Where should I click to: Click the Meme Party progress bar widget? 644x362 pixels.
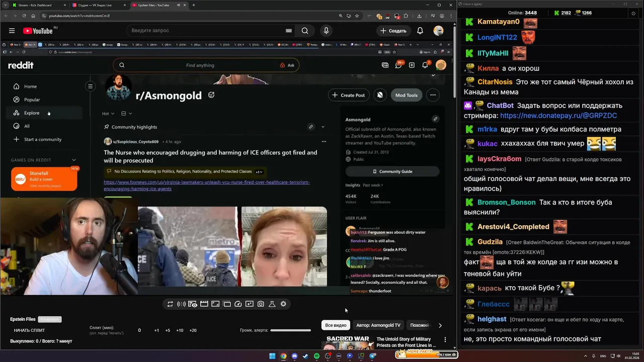click(x=426, y=354)
